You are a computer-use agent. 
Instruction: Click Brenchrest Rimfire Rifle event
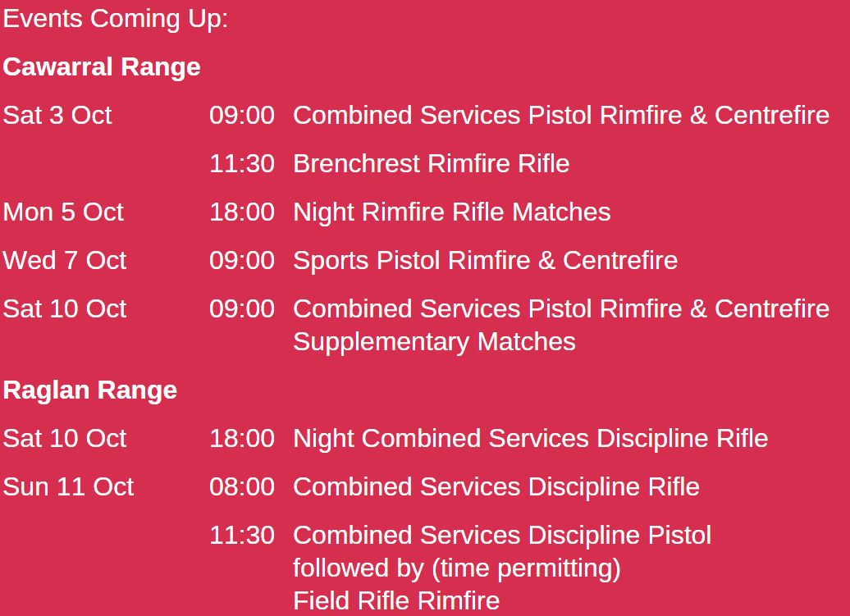pos(431,163)
